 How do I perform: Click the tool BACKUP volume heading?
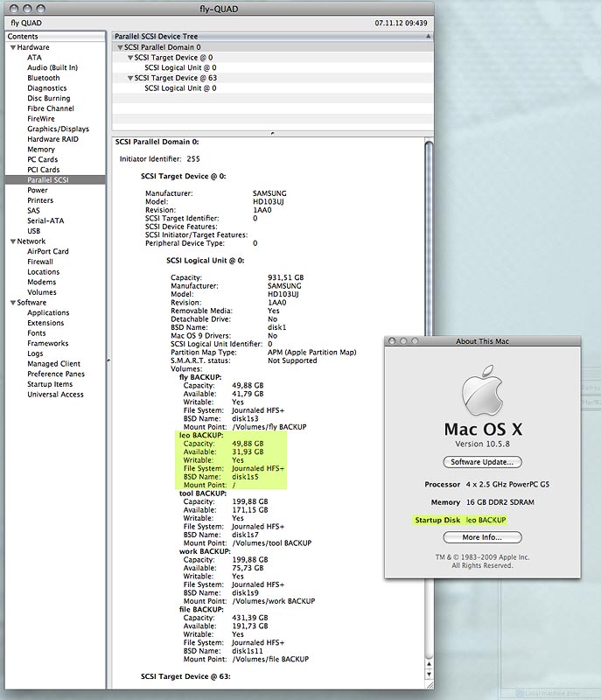[x=203, y=493]
